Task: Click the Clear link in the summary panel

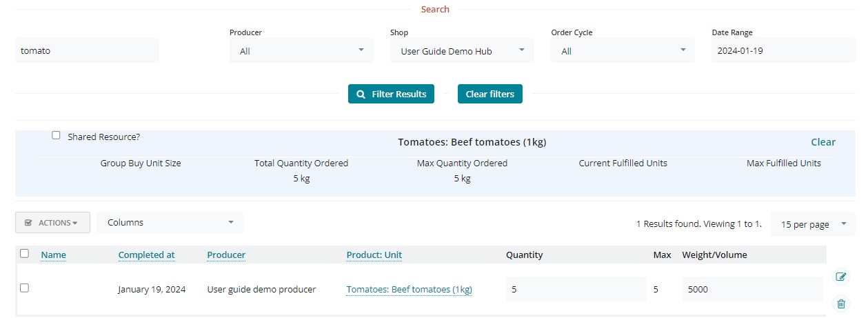Action: click(x=822, y=142)
